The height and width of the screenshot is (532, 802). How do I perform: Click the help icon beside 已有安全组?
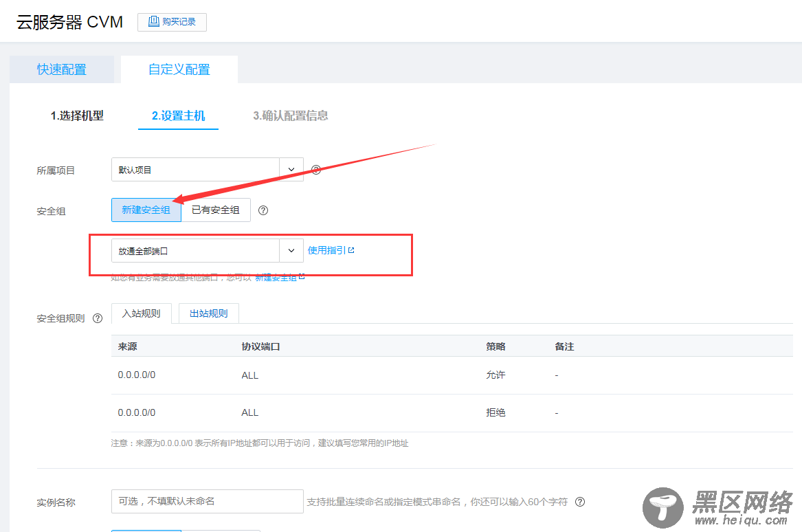[263, 210]
